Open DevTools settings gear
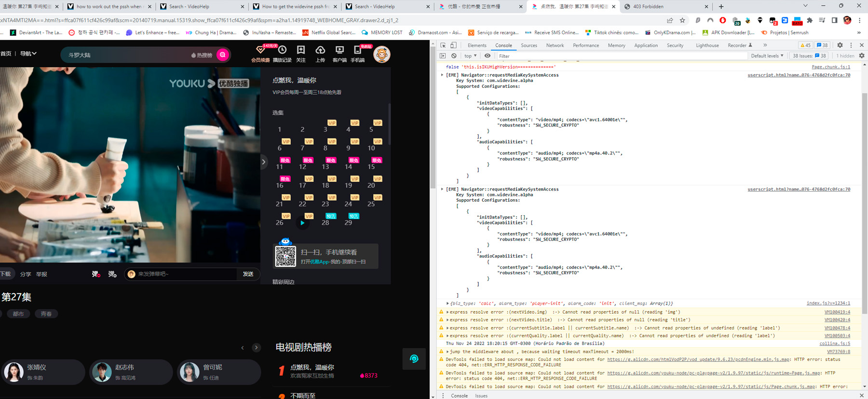 pos(840,45)
